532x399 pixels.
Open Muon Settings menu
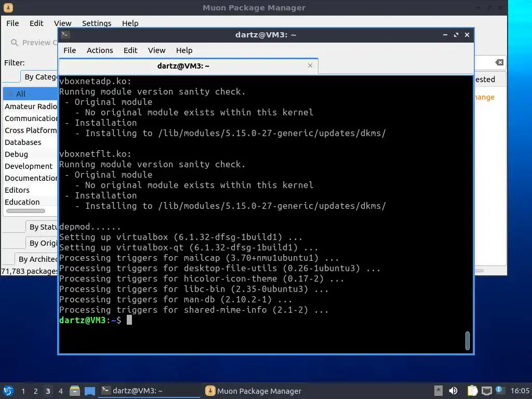97,23
